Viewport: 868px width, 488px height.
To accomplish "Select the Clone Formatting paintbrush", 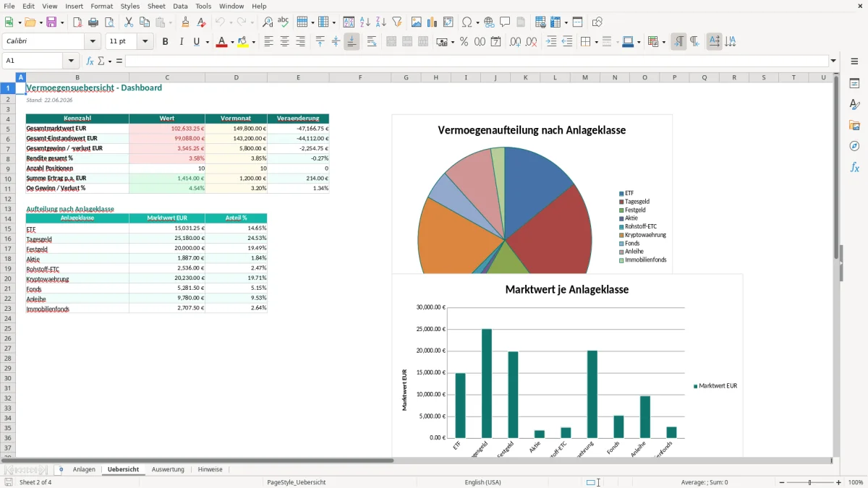I will tap(185, 22).
